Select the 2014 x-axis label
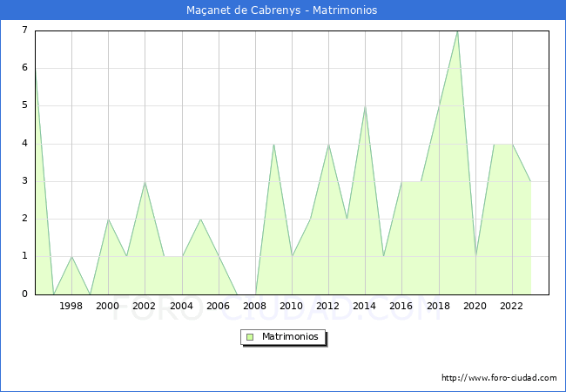 click(x=365, y=306)
